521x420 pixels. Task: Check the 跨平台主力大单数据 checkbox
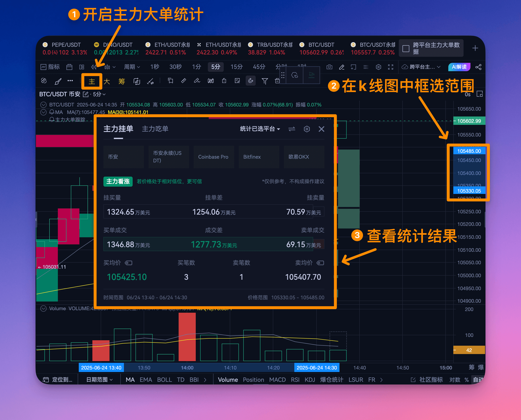coord(406,48)
